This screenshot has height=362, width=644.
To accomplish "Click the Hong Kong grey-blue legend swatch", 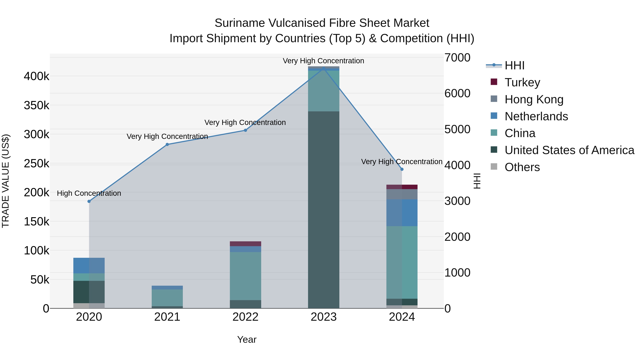I will click(494, 99).
